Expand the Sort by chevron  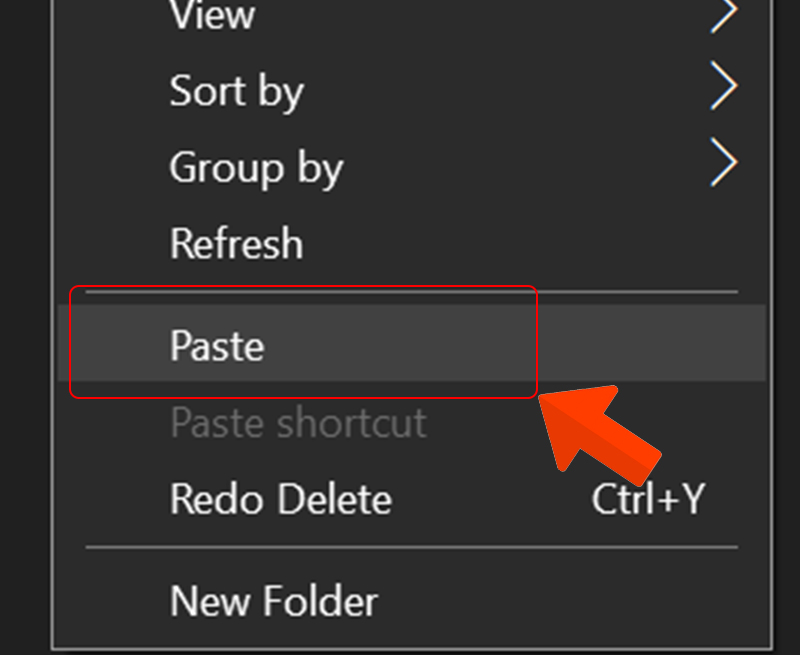(724, 89)
